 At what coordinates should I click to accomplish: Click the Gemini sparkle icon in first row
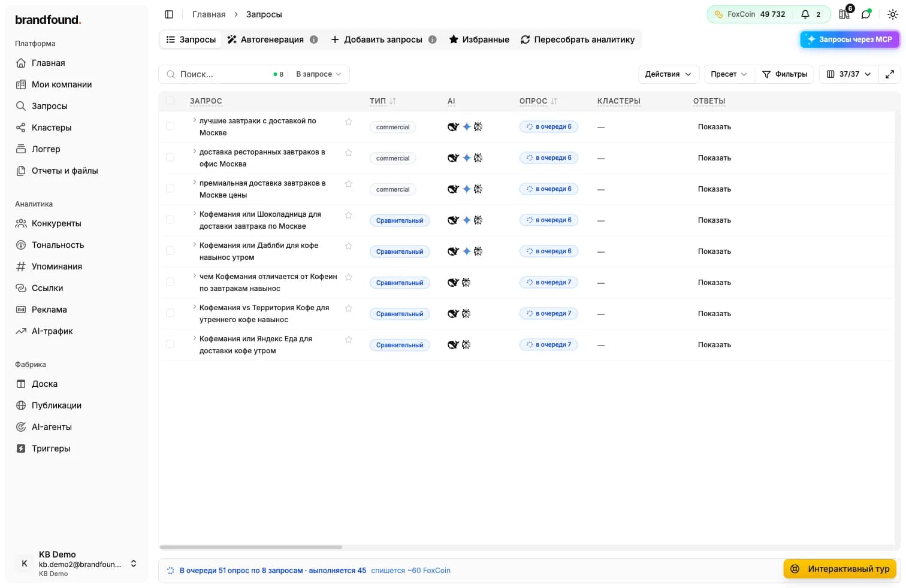pyautogui.click(x=466, y=127)
